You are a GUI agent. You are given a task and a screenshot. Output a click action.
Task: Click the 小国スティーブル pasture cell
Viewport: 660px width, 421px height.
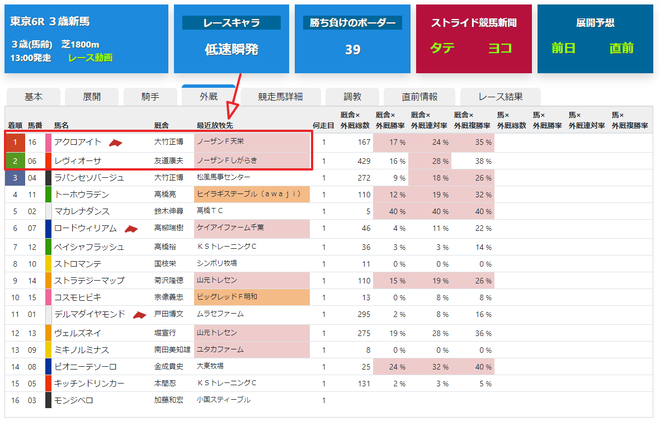pyautogui.click(x=252, y=400)
